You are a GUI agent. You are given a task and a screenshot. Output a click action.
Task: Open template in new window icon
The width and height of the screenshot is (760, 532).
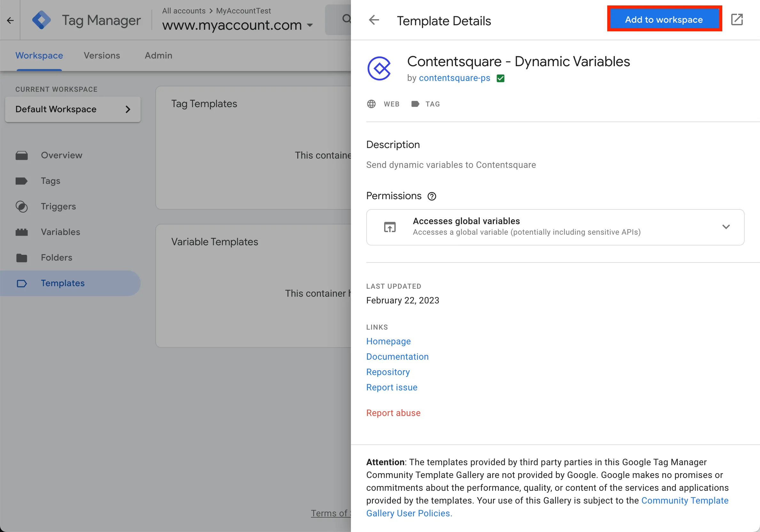(x=736, y=20)
